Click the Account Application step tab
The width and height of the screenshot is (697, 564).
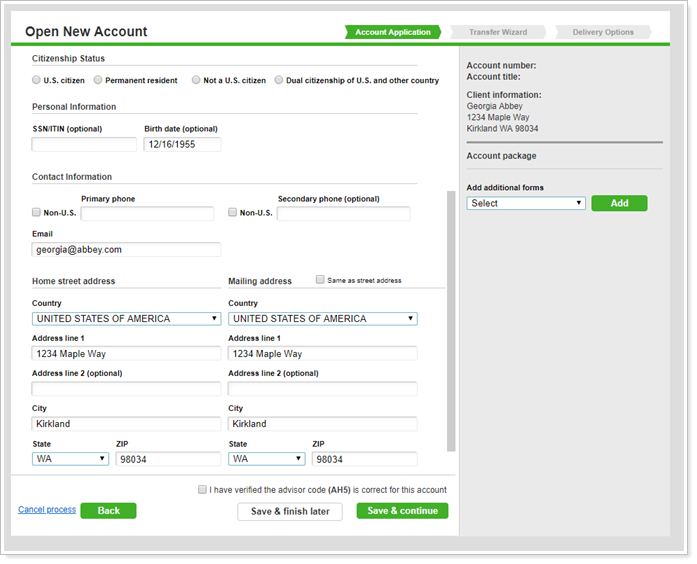pos(393,32)
